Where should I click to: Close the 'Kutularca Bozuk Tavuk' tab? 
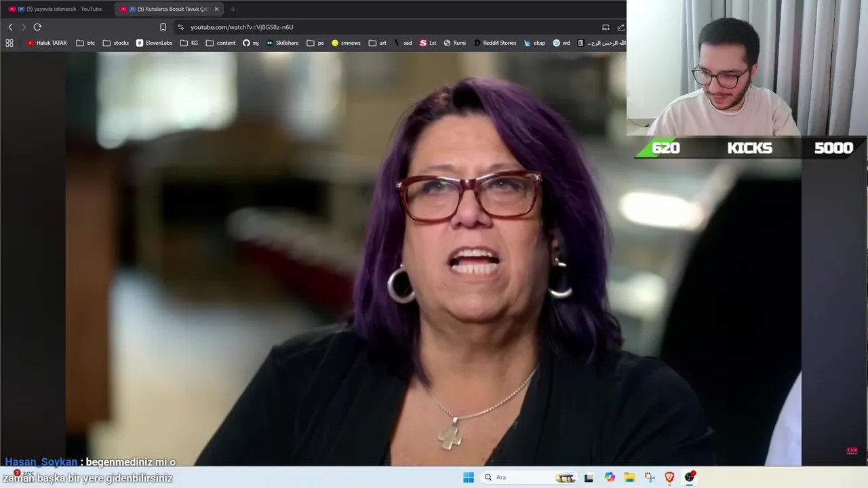pos(216,9)
